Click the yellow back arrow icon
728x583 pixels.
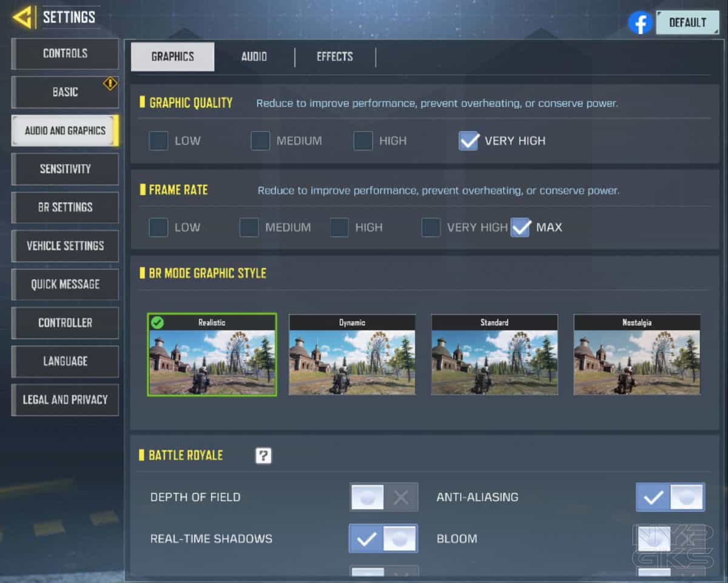(x=23, y=18)
